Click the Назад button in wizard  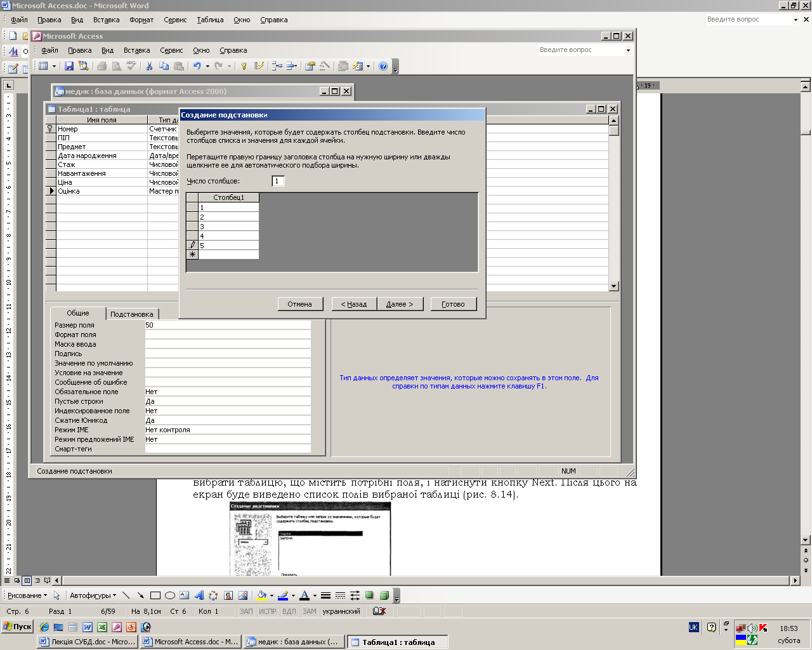354,304
